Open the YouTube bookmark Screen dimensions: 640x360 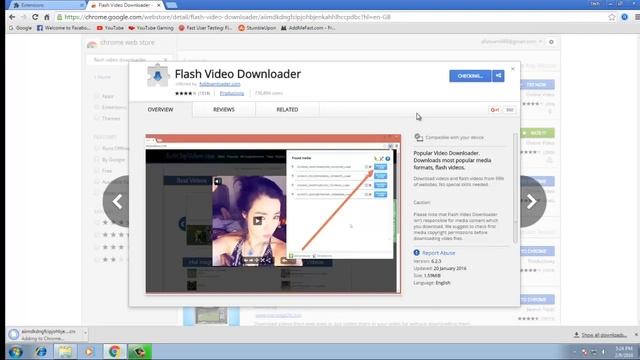pos(110,28)
